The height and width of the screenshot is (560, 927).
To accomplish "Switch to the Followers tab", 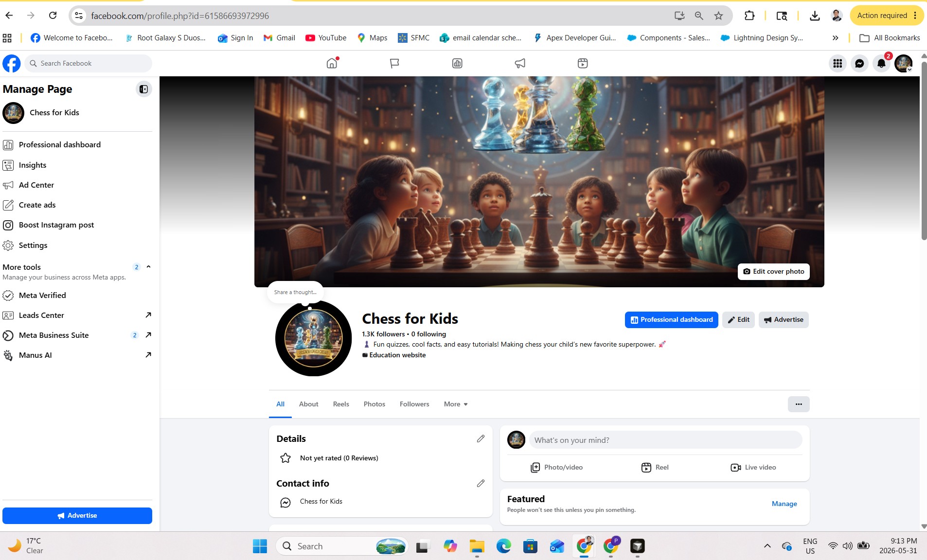I will tap(414, 404).
